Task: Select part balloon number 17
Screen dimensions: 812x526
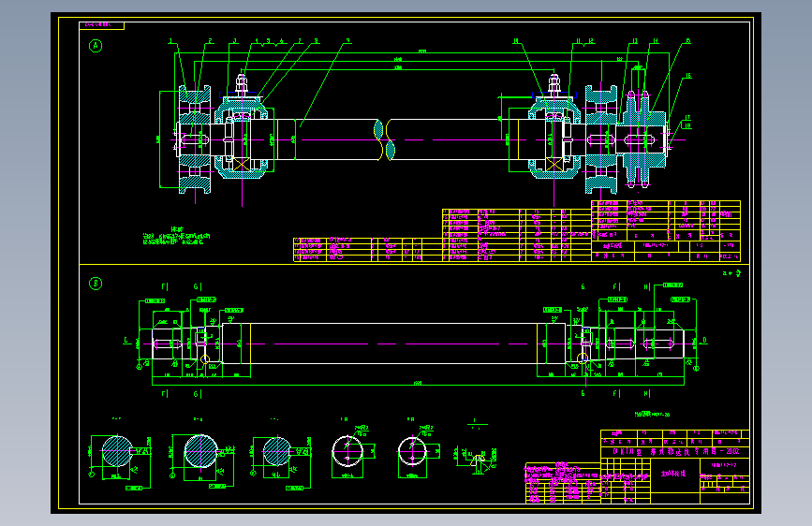Action: pos(687,118)
